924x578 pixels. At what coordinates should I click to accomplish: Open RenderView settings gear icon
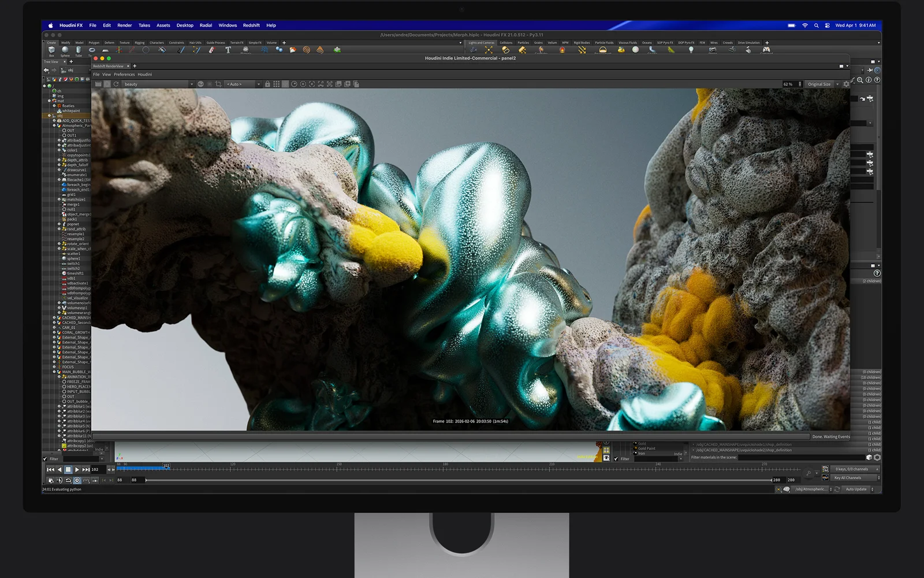pyautogui.click(x=847, y=84)
